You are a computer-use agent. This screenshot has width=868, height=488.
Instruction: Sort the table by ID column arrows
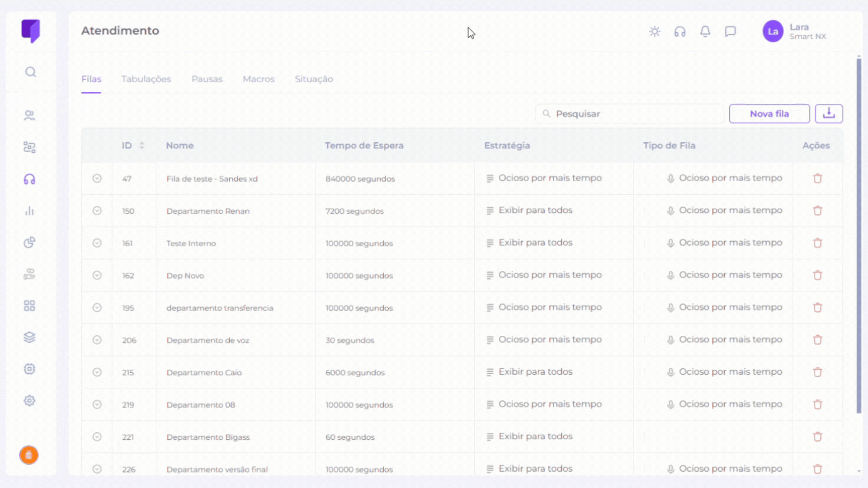(x=142, y=145)
